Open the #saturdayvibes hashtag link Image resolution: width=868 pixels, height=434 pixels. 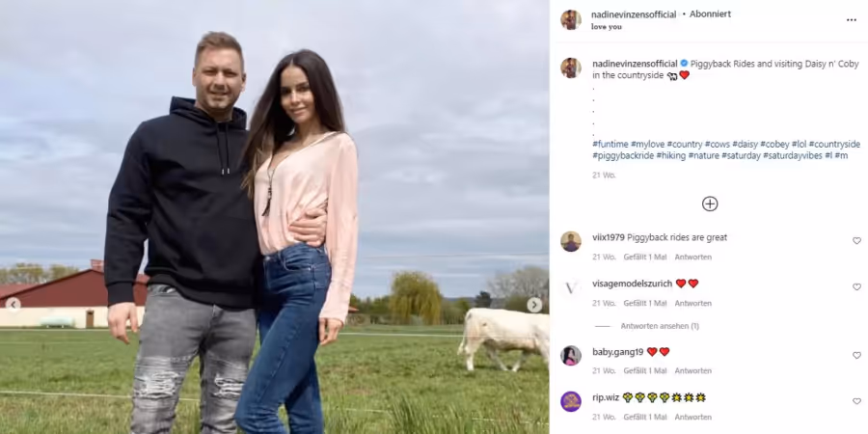pos(792,156)
